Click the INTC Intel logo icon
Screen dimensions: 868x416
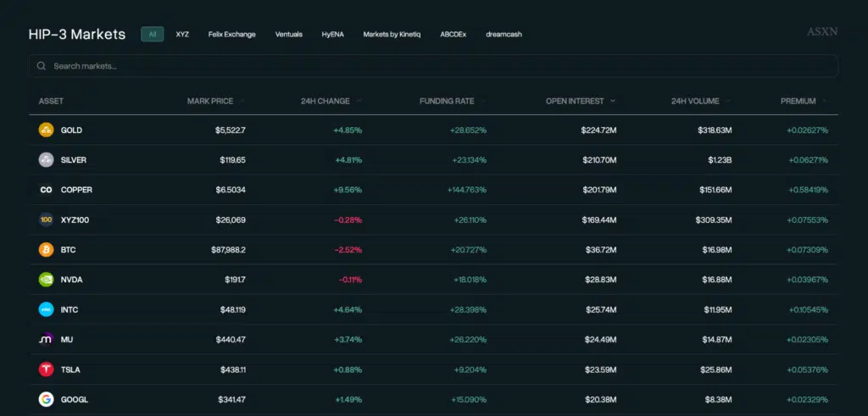(46, 310)
